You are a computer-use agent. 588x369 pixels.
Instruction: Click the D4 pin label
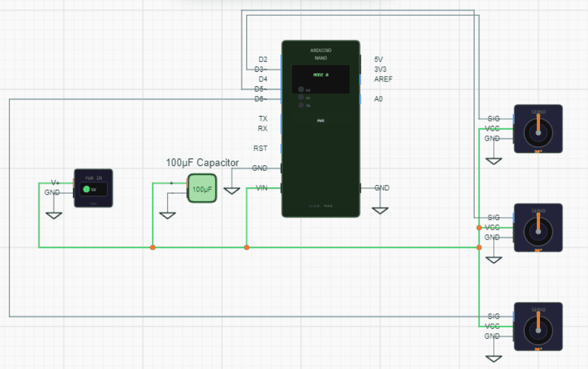263,79
